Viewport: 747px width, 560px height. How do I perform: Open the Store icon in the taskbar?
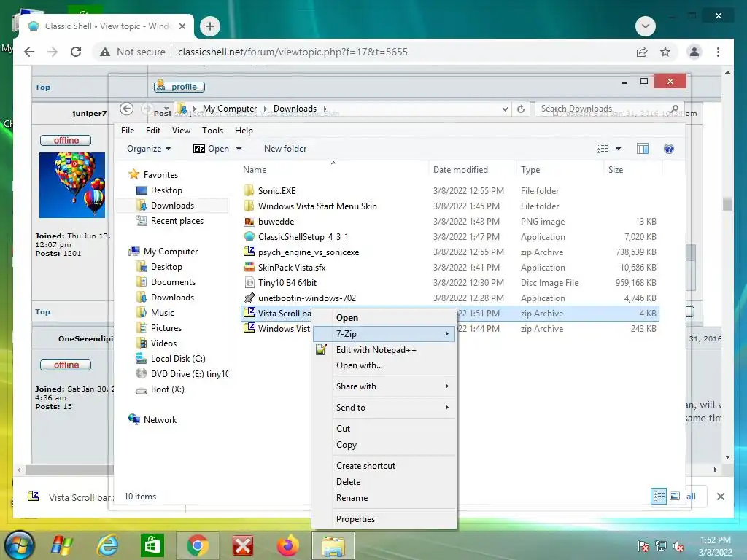(152, 545)
